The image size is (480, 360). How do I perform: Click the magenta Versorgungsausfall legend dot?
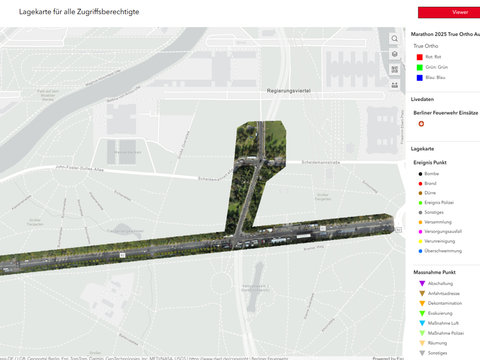tap(420, 232)
